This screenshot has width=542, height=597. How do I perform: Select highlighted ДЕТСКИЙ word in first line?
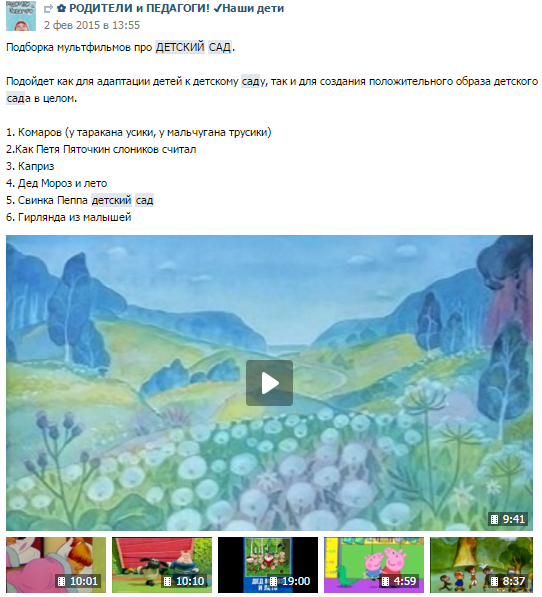[180, 48]
